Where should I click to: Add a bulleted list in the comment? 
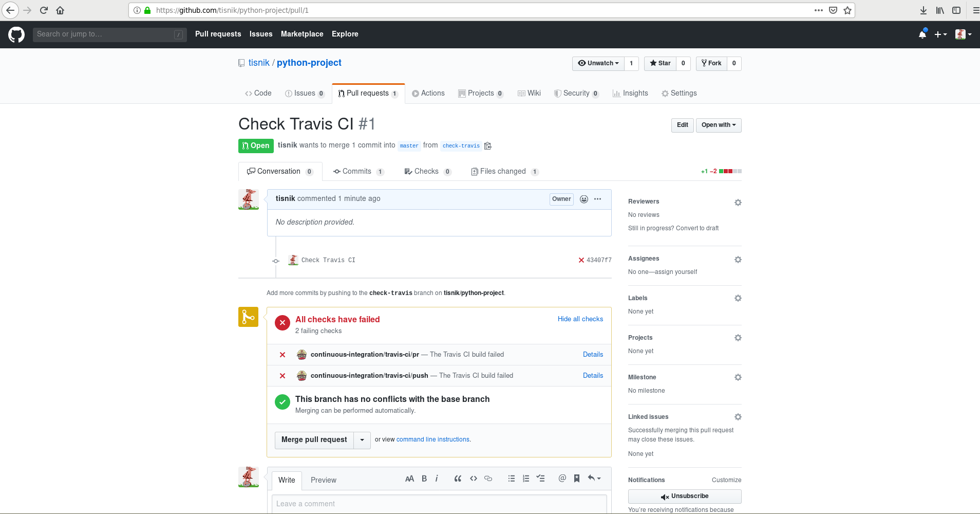point(512,479)
